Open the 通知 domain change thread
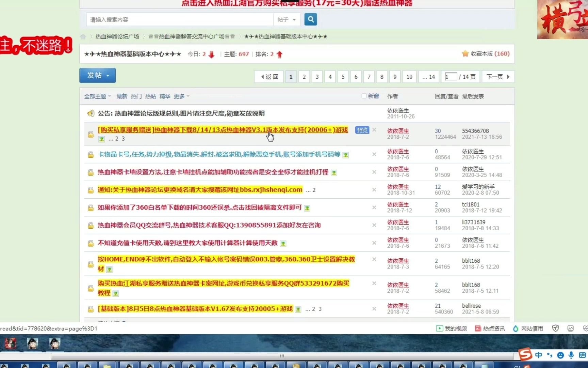This screenshot has height=368, width=588. pyautogui.click(x=200, y=190)
